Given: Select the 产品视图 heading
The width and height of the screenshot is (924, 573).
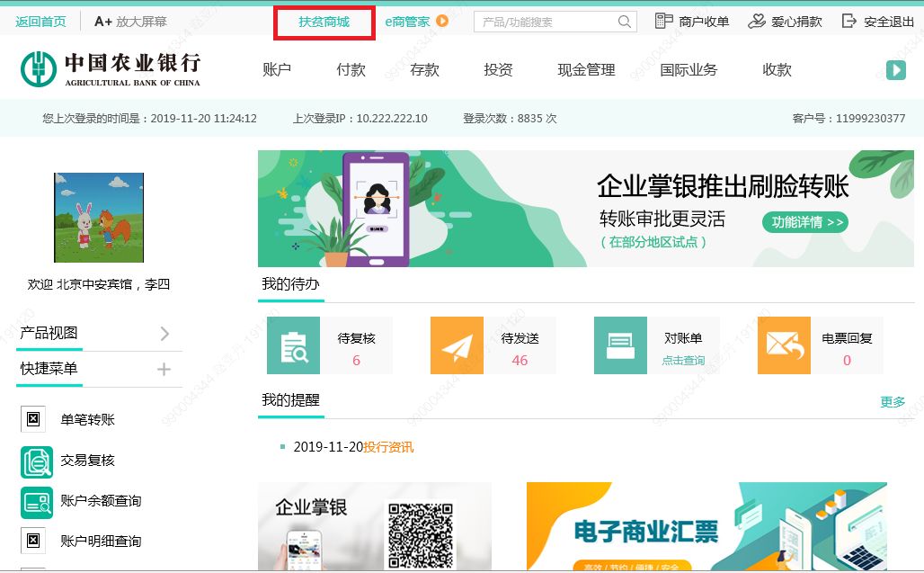Looking at the screenshot, I should [x=49, y=333].
